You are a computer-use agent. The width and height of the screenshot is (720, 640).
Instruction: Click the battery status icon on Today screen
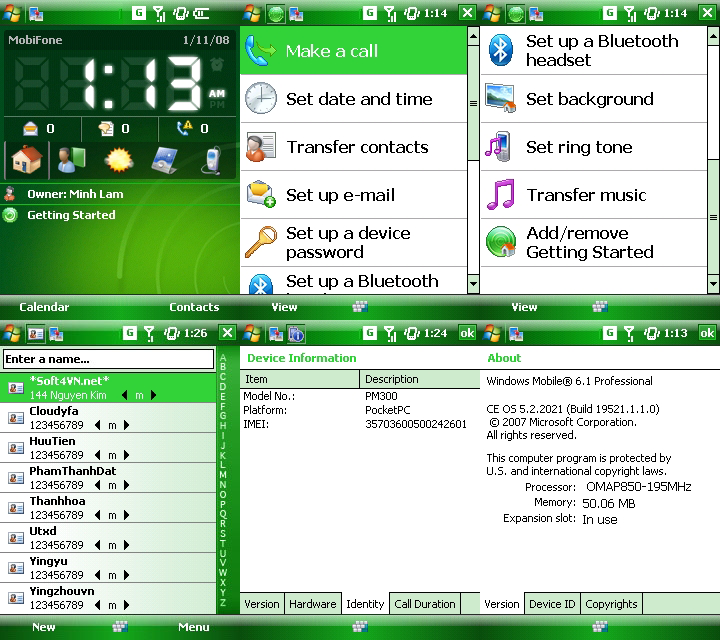tap(201, 13)
